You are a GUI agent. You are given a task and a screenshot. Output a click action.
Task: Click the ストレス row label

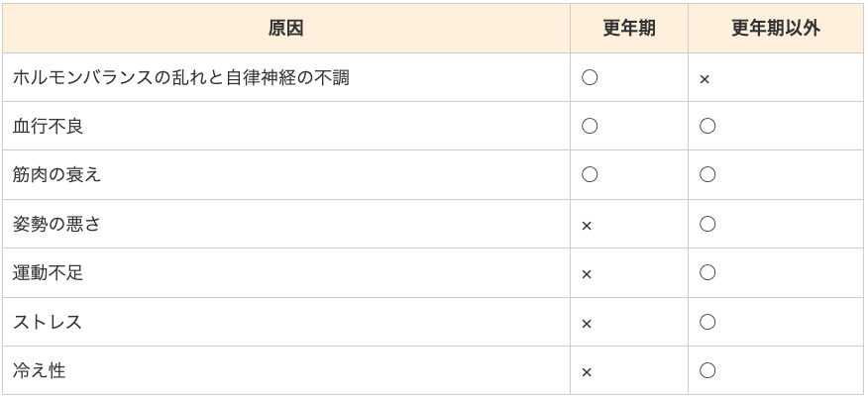coord(48,322)
